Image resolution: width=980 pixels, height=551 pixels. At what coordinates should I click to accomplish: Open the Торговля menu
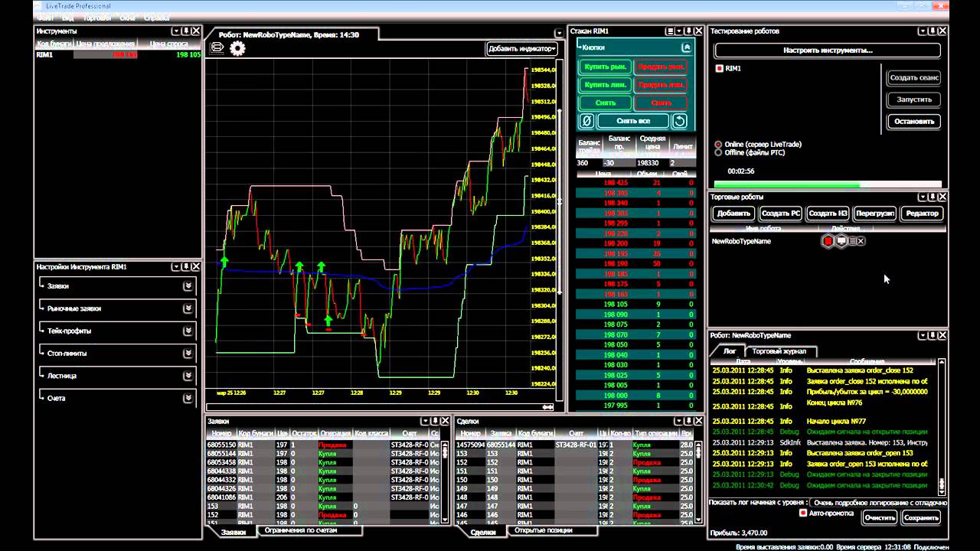96,17
